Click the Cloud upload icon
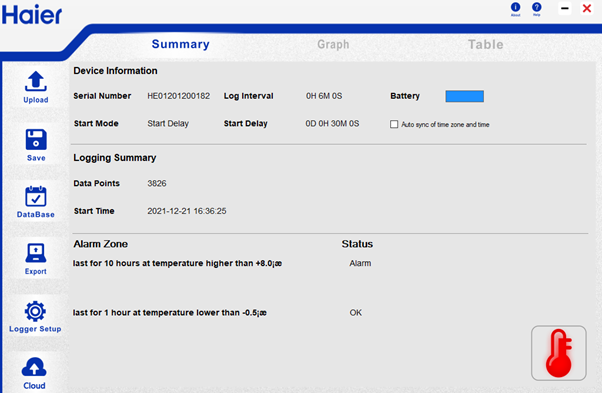The width and height of the screenshot is (602, 393). pyautogui.click(x=34, y=367)
